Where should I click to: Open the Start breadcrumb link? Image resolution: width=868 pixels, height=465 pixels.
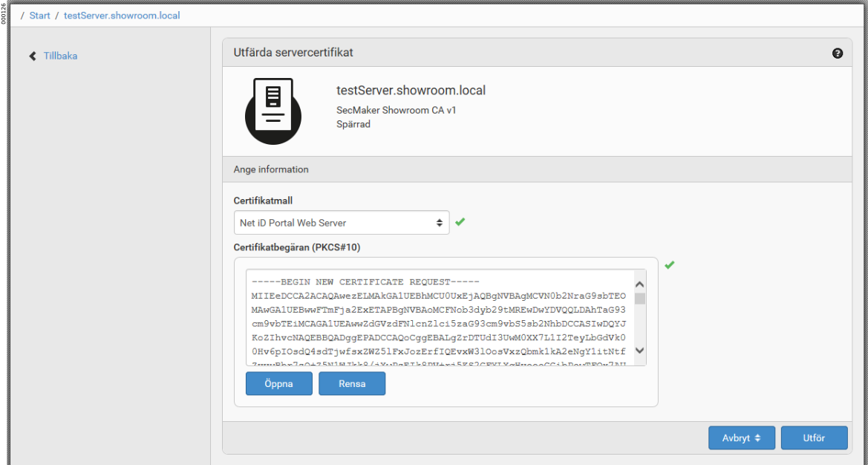[39, 15]
